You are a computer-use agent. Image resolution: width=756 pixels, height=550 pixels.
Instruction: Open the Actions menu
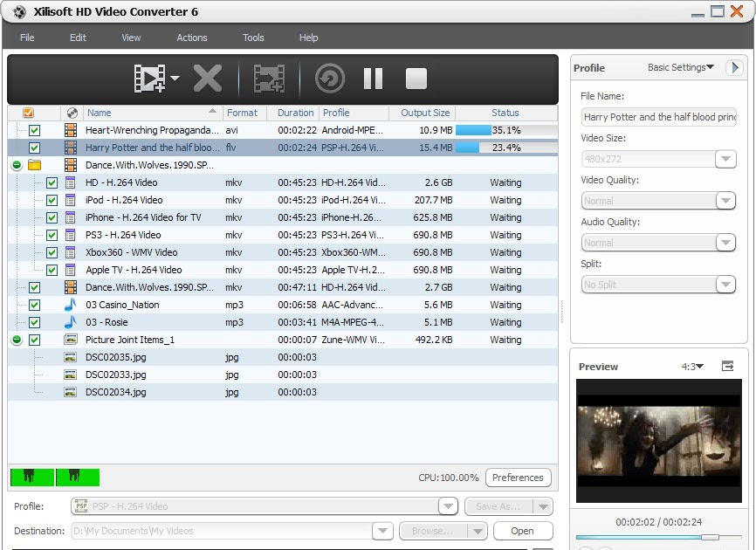coord(191,38)
